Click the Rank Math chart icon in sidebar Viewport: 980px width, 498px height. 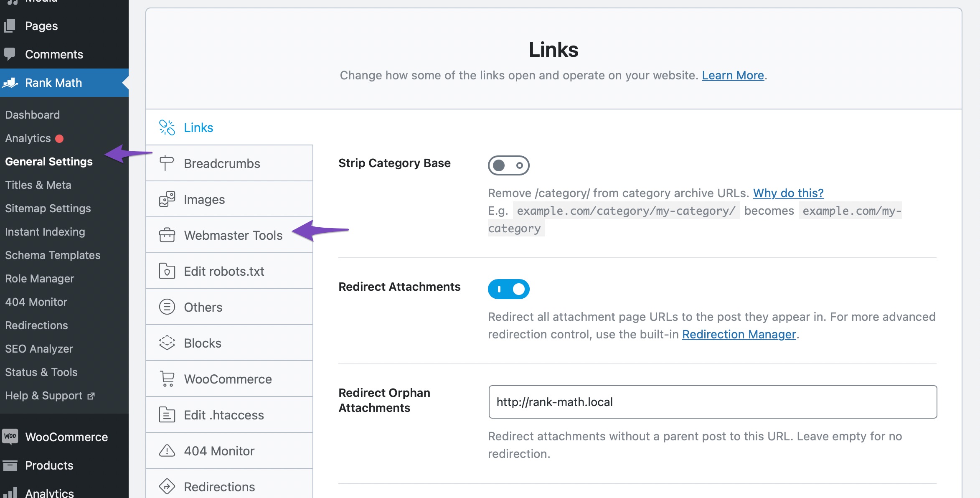click(10, 83)
